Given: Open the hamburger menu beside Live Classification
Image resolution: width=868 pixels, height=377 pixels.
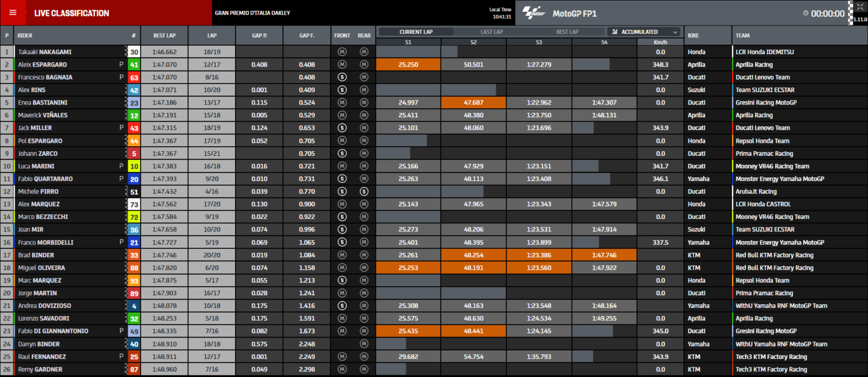Looking at the screenshot, I should point(13,12).
